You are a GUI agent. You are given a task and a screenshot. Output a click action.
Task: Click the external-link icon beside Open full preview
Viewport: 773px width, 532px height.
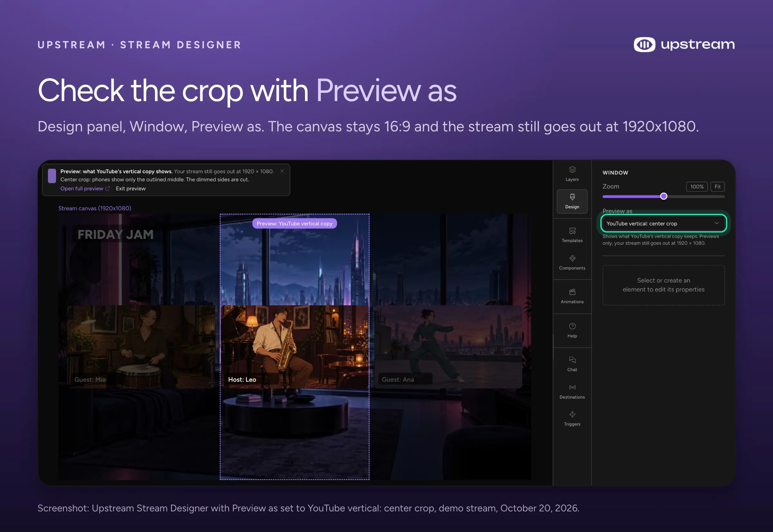(108, 188)
